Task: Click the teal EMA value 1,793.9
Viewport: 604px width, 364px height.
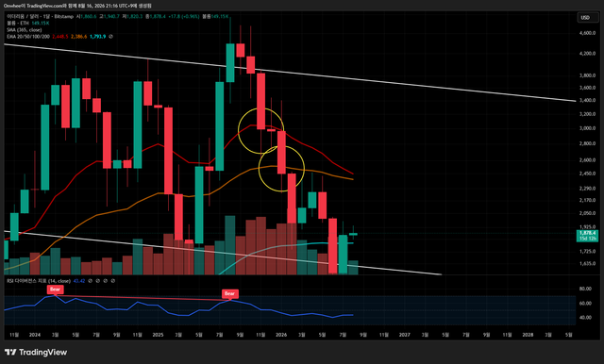Action: (x=97, y=37)
